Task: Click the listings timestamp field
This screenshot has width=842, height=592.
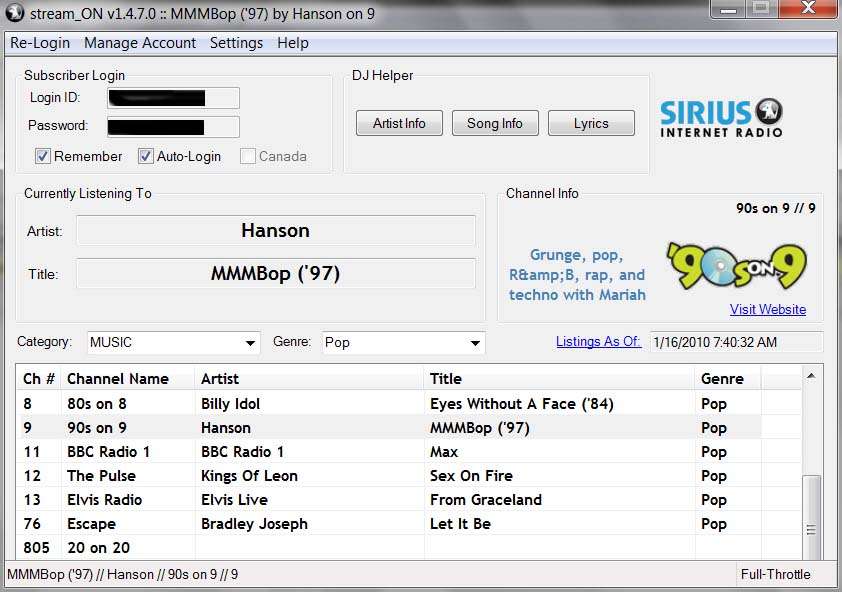Action: coord(736,342)
